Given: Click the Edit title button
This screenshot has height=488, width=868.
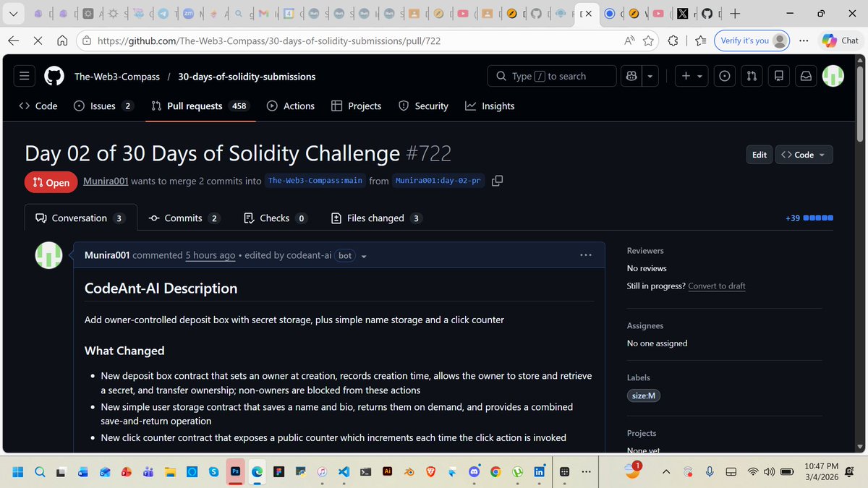Looking at the screenshot, I should 759,155.
